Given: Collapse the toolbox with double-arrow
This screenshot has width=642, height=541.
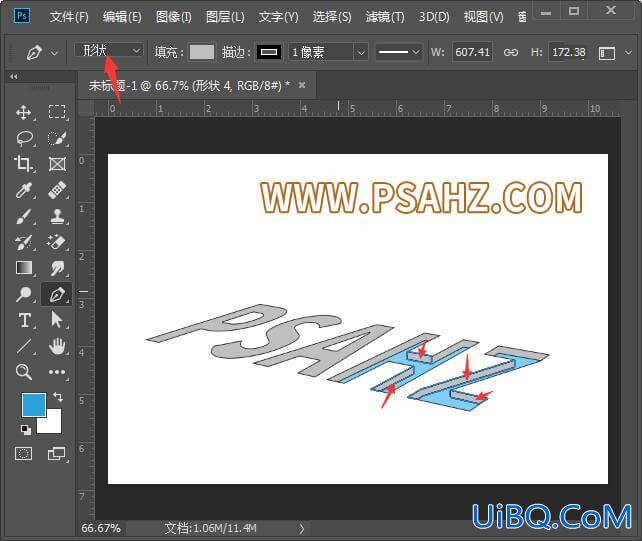Looking at the screenshot, I should [14, 76].
